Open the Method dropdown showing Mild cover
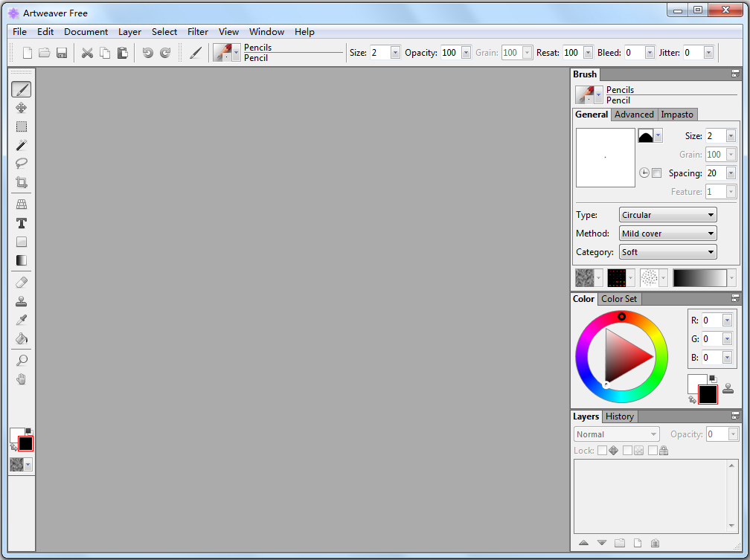 pos(667,233)
